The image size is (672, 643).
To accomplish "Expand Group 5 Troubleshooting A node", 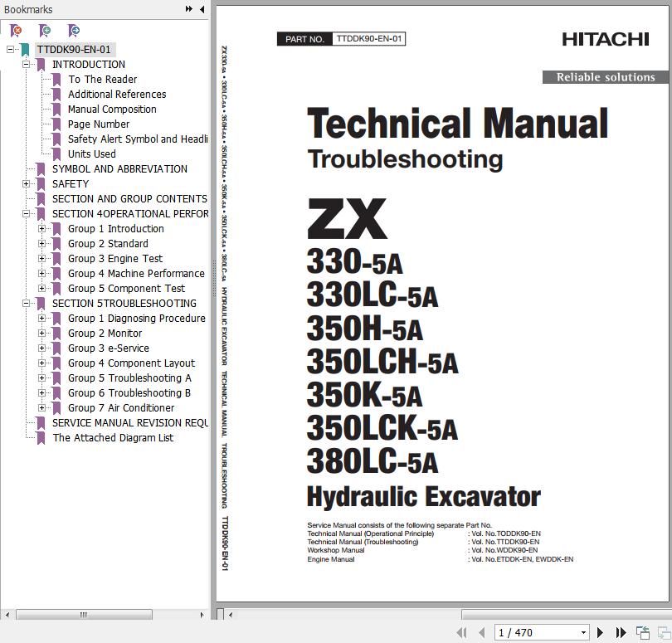I will 41,378.
